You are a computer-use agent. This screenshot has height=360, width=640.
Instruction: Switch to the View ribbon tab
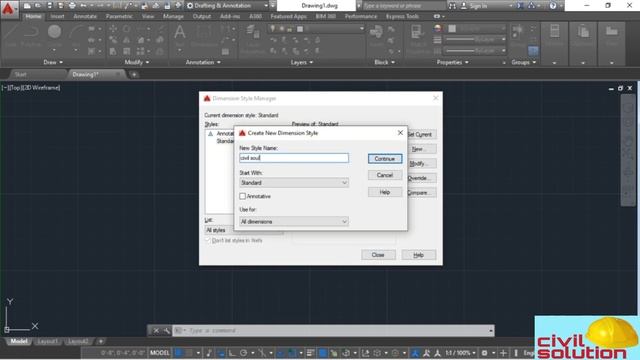point(148,16)
